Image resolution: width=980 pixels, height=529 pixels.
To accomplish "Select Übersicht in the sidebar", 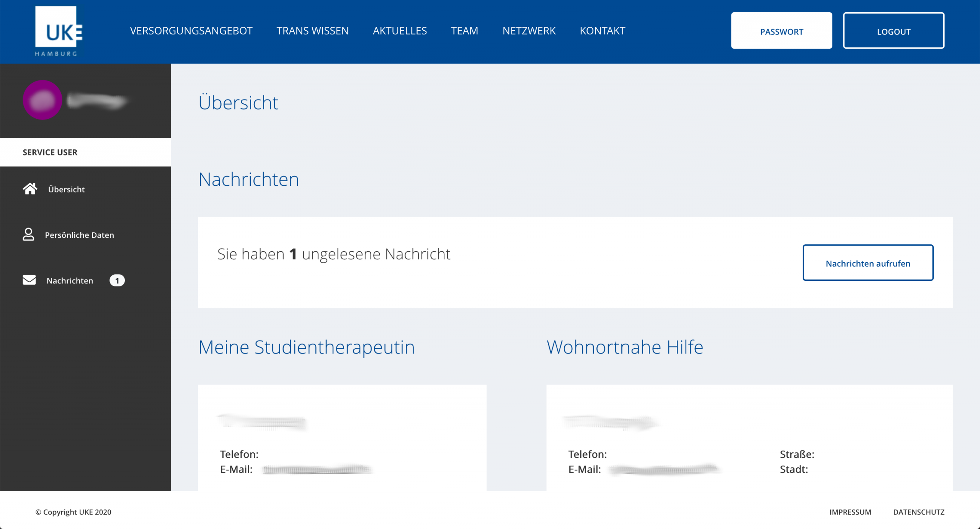I will [x=66, y=189].
